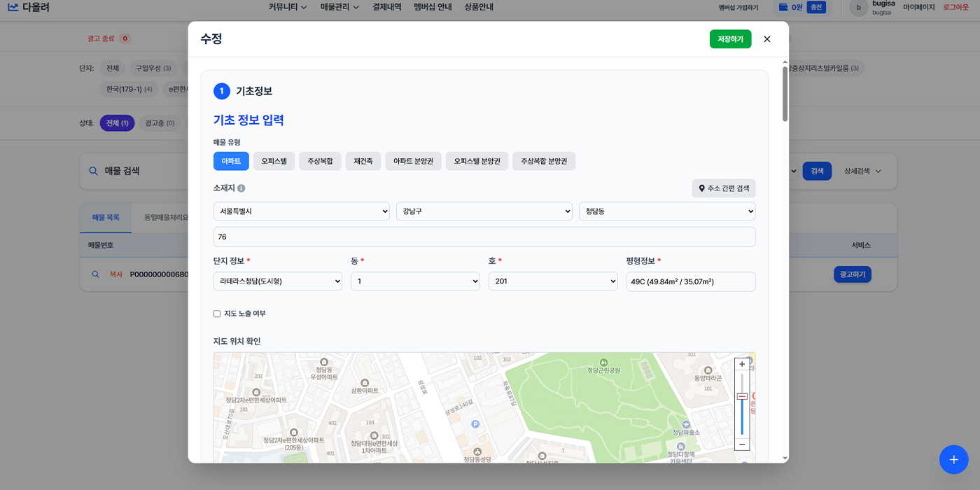The image size is (980, 490).
Task: Click the map zoom out minus button
Action: click(742, 444)
